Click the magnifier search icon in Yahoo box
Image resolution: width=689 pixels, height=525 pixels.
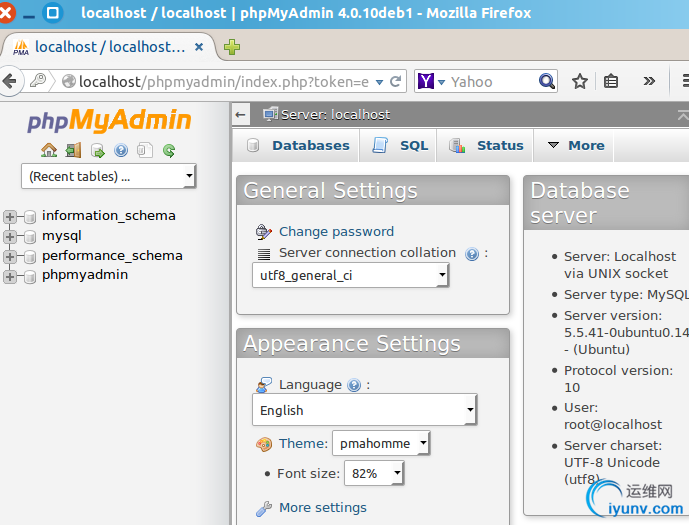pos(546,81)
